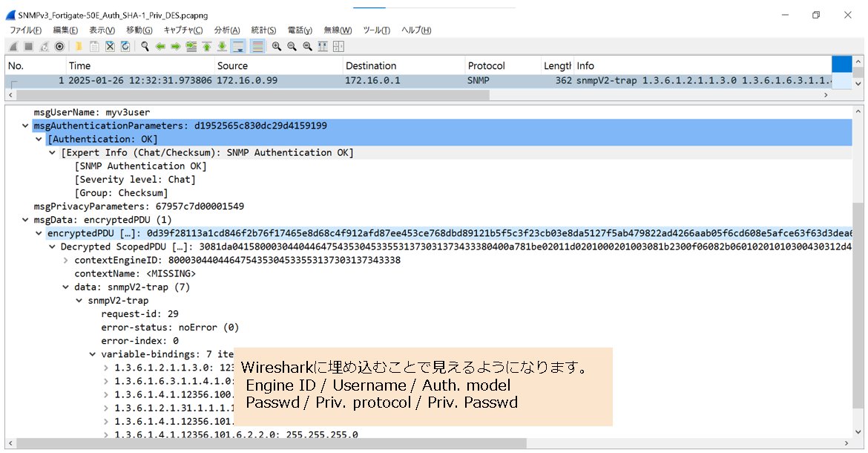Sort by the Time column header

140,66
